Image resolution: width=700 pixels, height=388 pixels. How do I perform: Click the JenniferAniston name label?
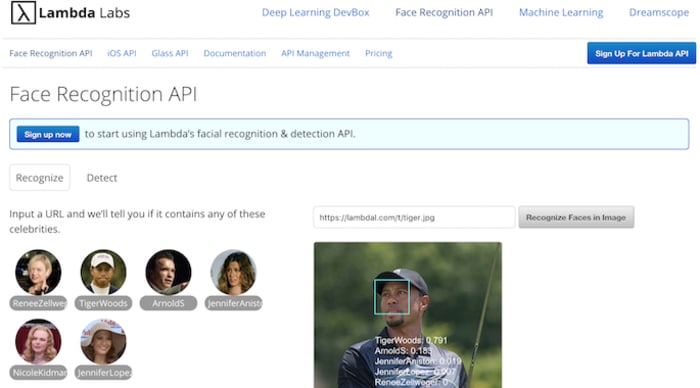(233, 303)
